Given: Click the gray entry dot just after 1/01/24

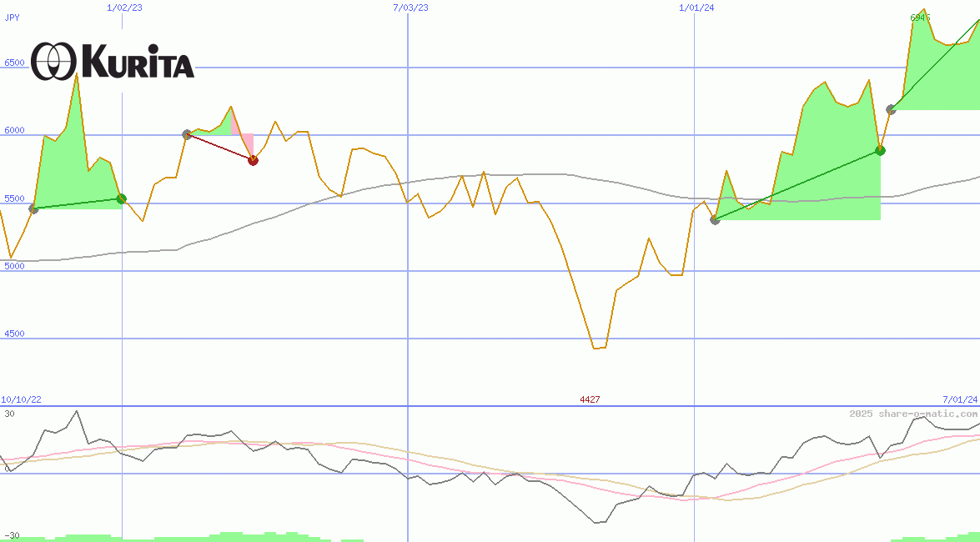Looking at the screenshot, I should coord(715,220).
